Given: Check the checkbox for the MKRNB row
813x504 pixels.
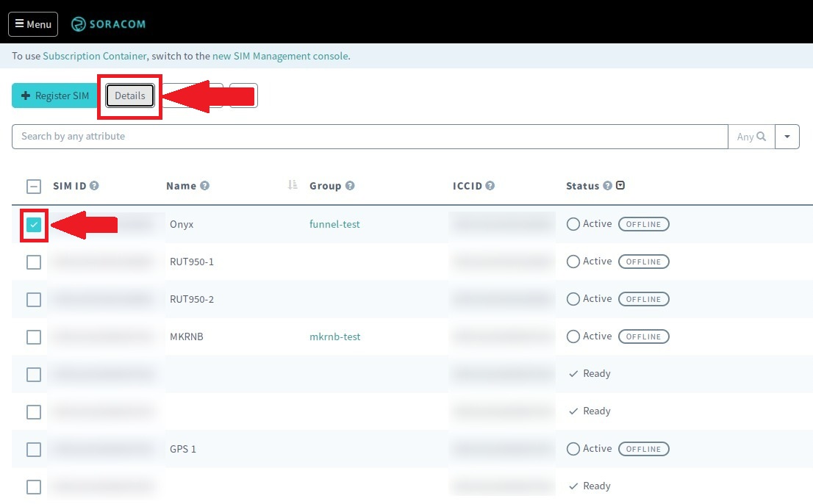Looking at the screenshot, I should point(33,336).
